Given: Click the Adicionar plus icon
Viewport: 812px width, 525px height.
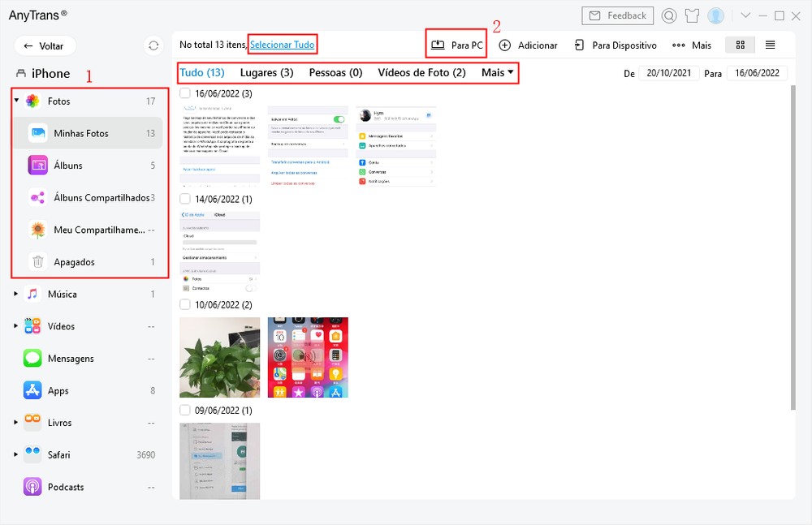Looking at the screenshot, I should pyautogui.click(x=505, y=45).
